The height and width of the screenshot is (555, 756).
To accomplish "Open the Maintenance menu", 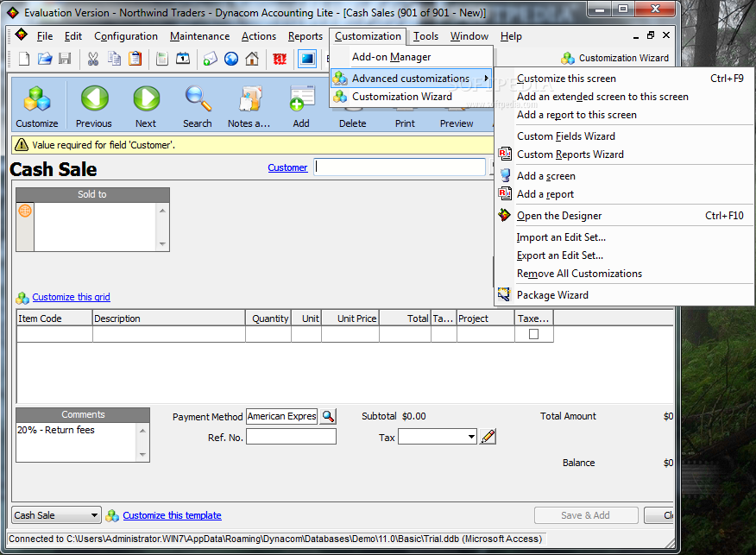I will (x=199, y=36).
